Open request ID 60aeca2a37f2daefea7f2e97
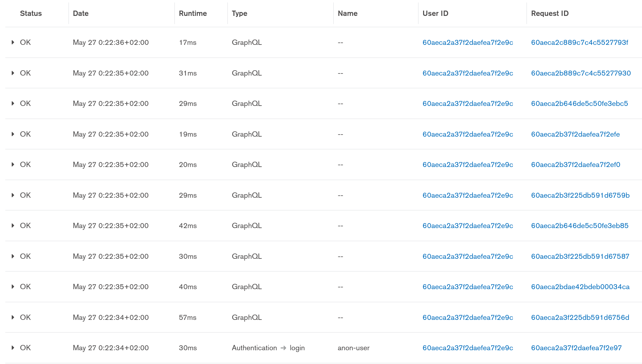Screen dimensions: 642x364 click(576, 348)
